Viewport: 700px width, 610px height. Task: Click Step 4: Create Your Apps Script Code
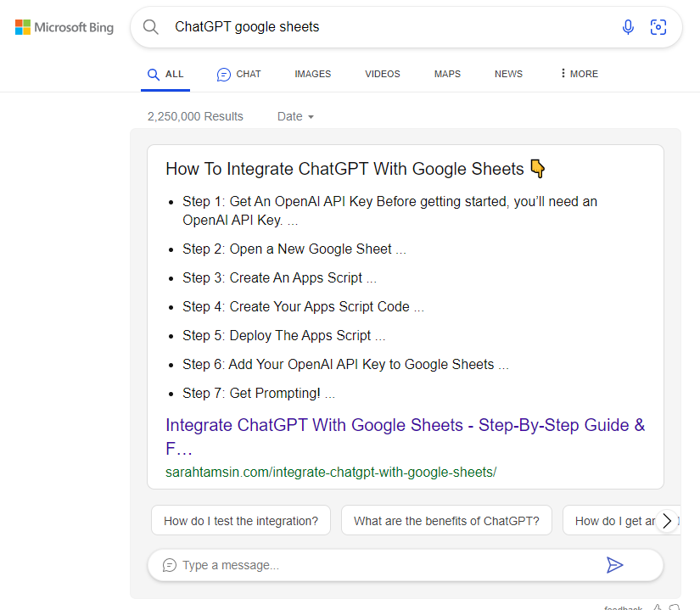click(303, 306)
